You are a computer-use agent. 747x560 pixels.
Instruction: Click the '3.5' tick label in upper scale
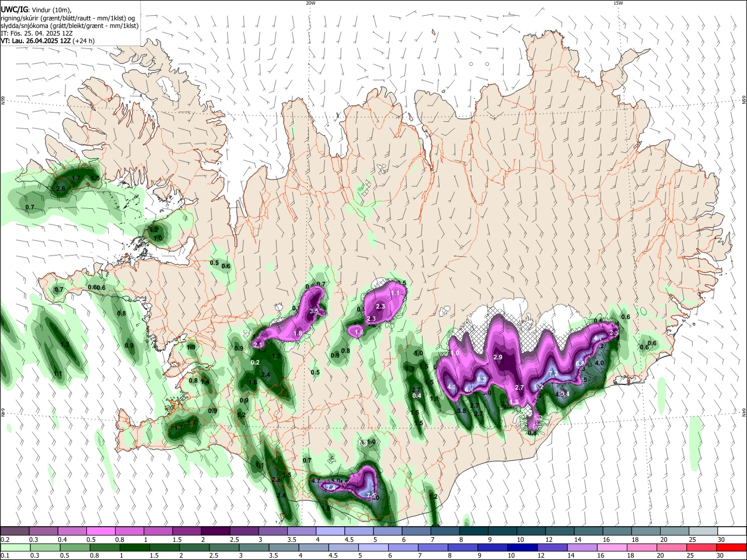pos(291,540)
